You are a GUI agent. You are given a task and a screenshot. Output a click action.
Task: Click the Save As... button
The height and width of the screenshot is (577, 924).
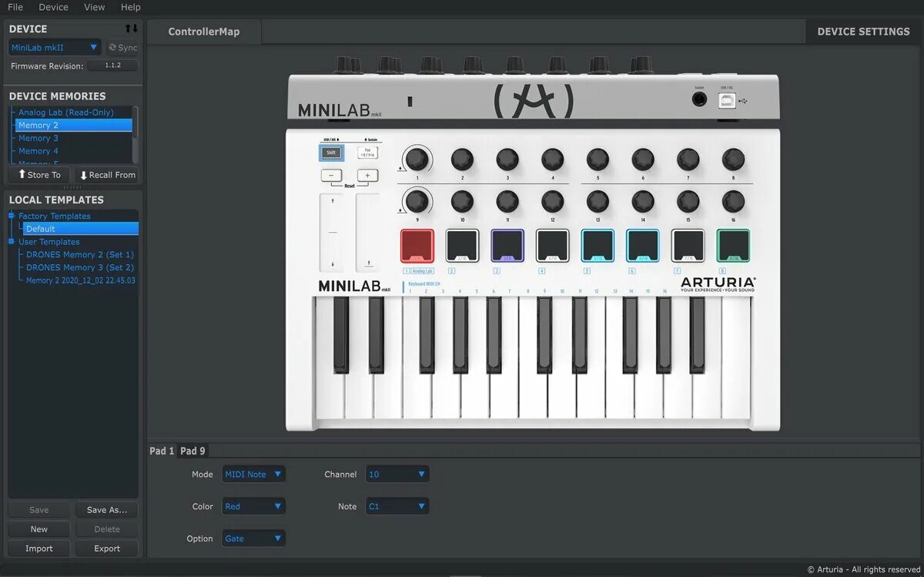coord(107,510)
